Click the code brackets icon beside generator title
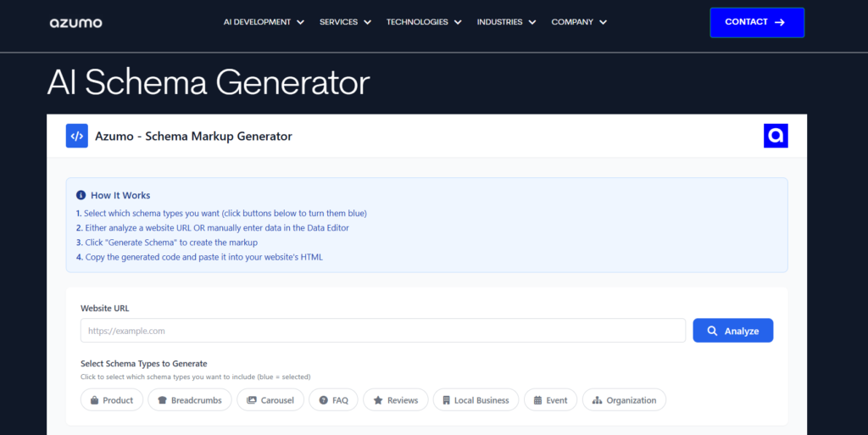868x435 pixels. pyautogui.click(x=77, y=137)
